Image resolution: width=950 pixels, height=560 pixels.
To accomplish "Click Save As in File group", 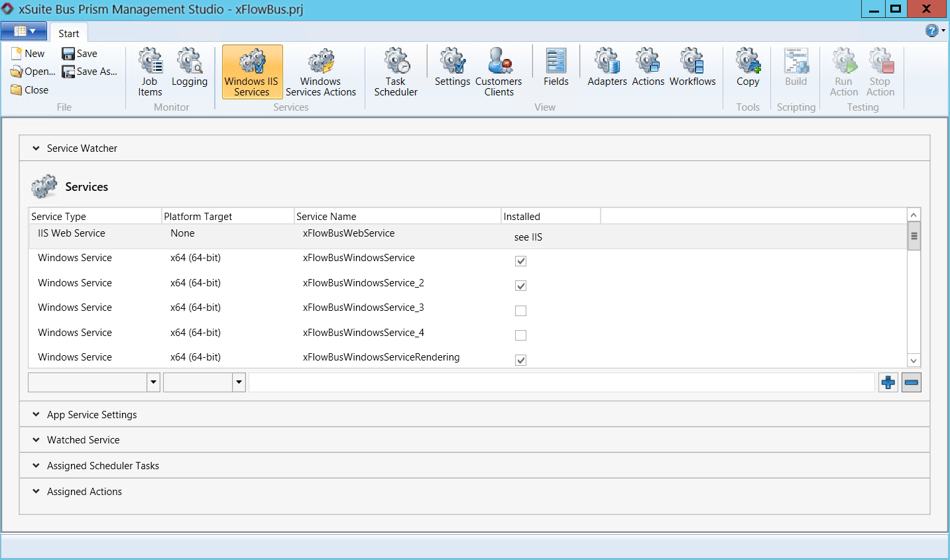I will 89,72.
